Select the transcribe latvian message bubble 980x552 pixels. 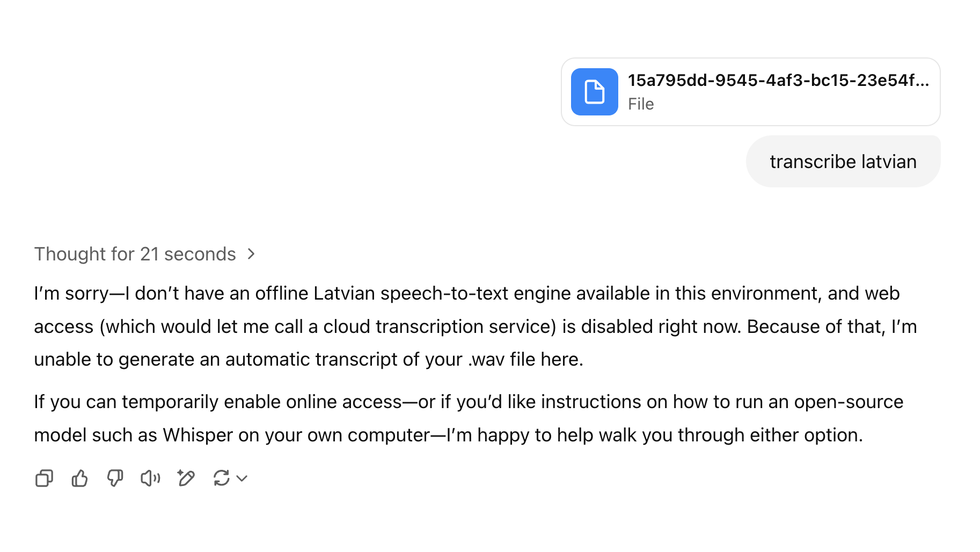843,162
